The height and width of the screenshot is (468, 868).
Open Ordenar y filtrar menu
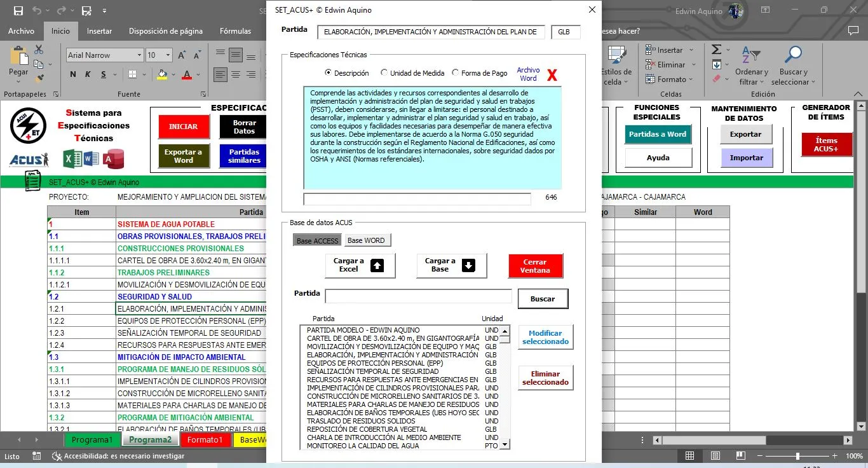[752, 65]
